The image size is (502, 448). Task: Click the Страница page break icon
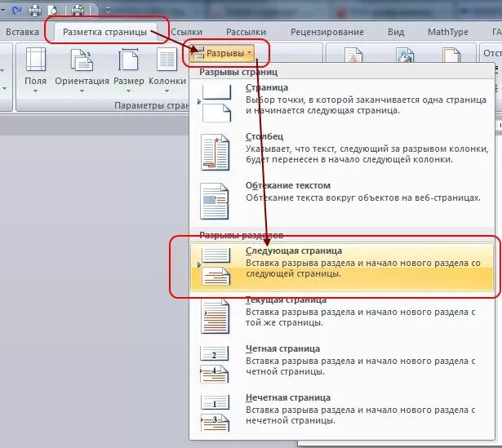point(216,103)
